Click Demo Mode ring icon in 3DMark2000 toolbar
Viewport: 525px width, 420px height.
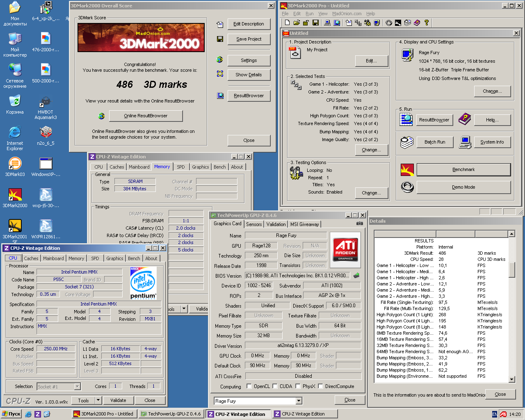pos(388,23)
